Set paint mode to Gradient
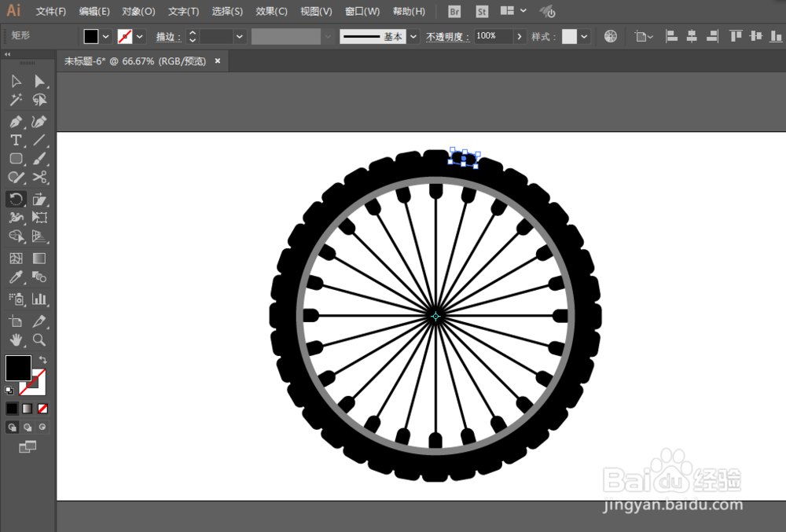Viewport: 786px width, 532px height. [x=28, y=409]
